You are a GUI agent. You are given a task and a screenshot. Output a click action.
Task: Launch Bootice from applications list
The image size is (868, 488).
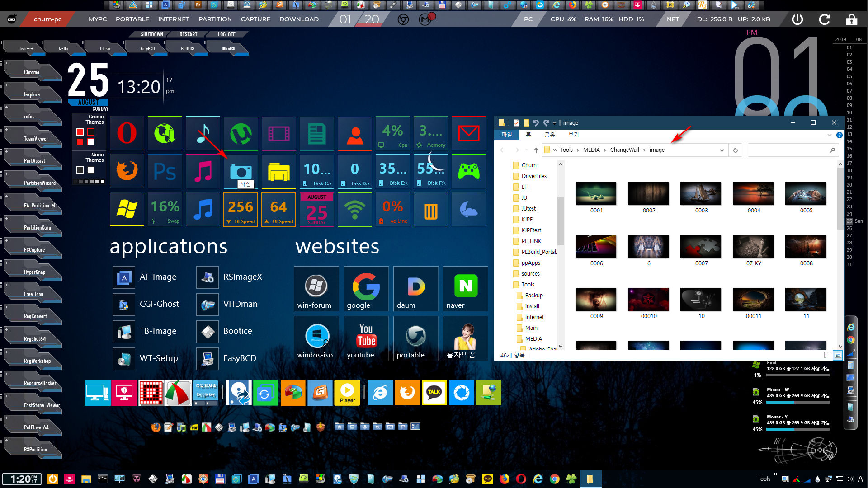(x=224, y=331)
